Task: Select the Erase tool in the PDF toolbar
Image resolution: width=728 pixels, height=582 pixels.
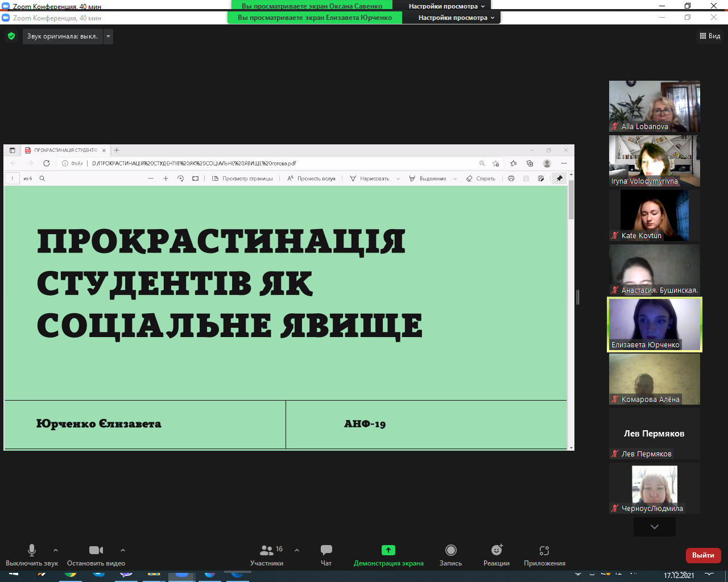Action: tap(481, 178)
